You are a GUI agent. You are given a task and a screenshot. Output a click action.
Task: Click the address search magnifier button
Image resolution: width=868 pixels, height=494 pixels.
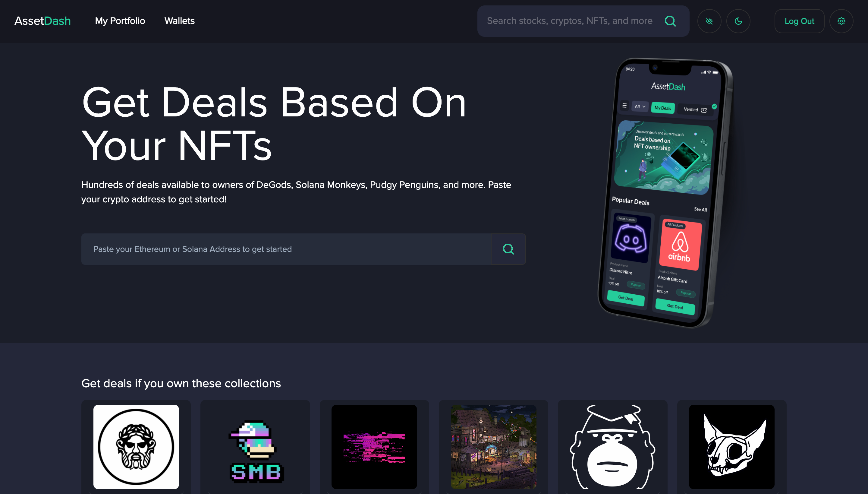tap(508, 249)
